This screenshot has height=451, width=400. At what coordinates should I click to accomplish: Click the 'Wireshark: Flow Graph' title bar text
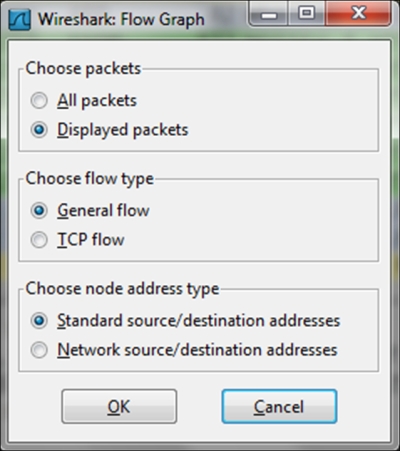121,20
